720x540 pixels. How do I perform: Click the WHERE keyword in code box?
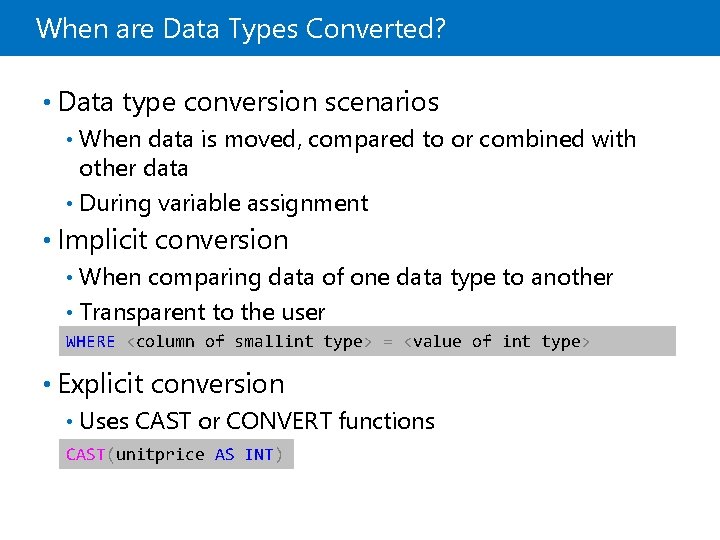91,342
